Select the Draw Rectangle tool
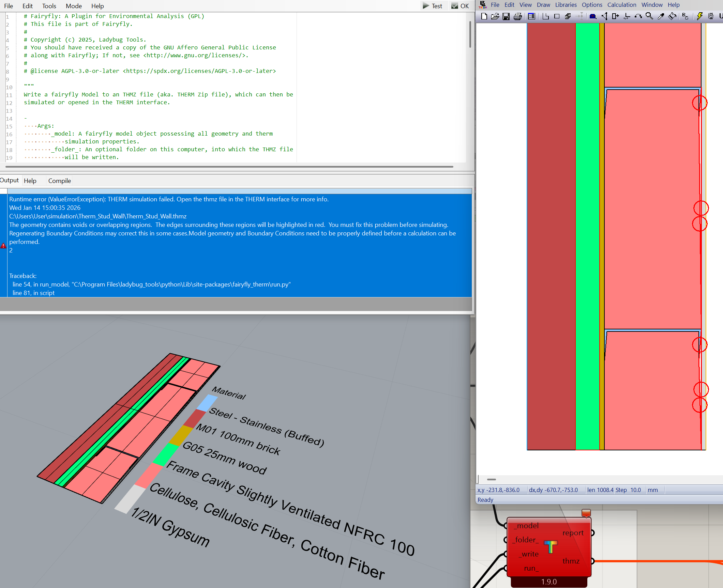The width and height of the screenshot is (723, 588). (557, 16)
